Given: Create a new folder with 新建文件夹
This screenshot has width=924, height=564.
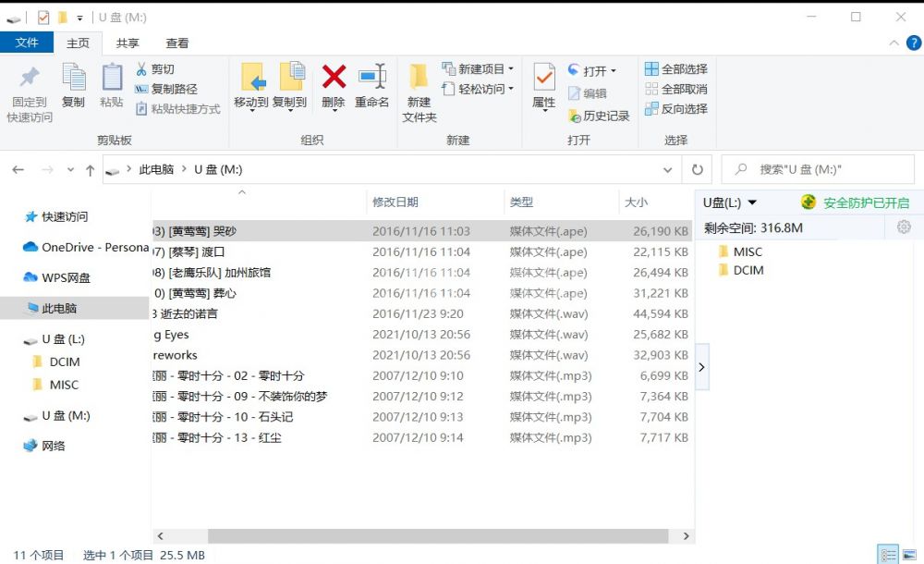Looking at the screenshot, I should tap(419, 92).
